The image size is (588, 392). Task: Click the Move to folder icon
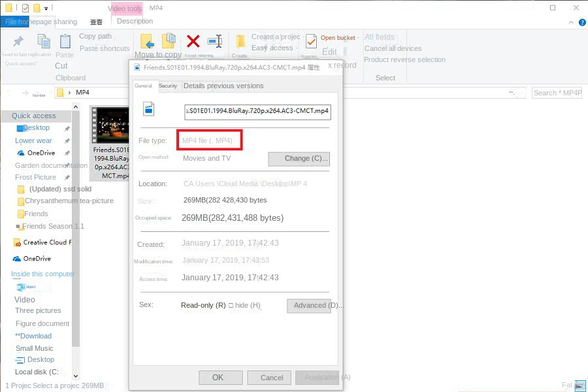click(x=146, y=41)
